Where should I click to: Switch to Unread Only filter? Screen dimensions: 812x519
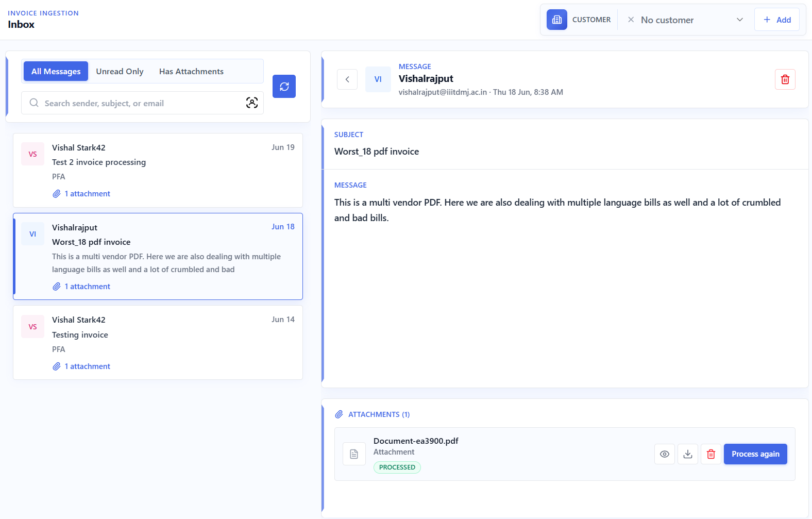coord(120,71)
